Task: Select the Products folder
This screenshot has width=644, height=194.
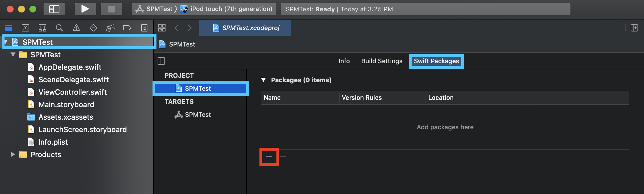Action: (46, 154)
